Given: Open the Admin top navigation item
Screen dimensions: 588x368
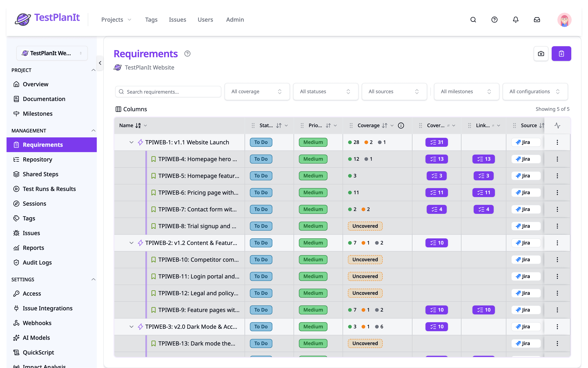Looking at the screenshot, I should coord(235,20).
